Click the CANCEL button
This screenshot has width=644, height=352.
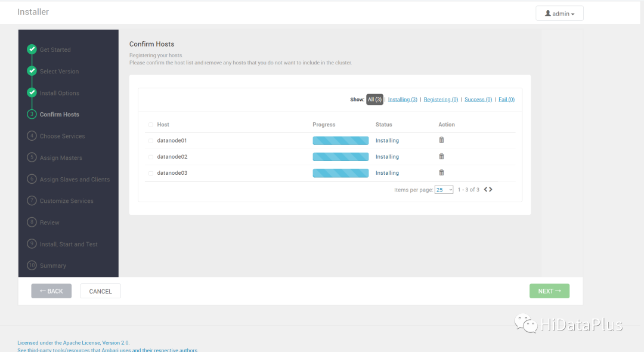(100, 291)
